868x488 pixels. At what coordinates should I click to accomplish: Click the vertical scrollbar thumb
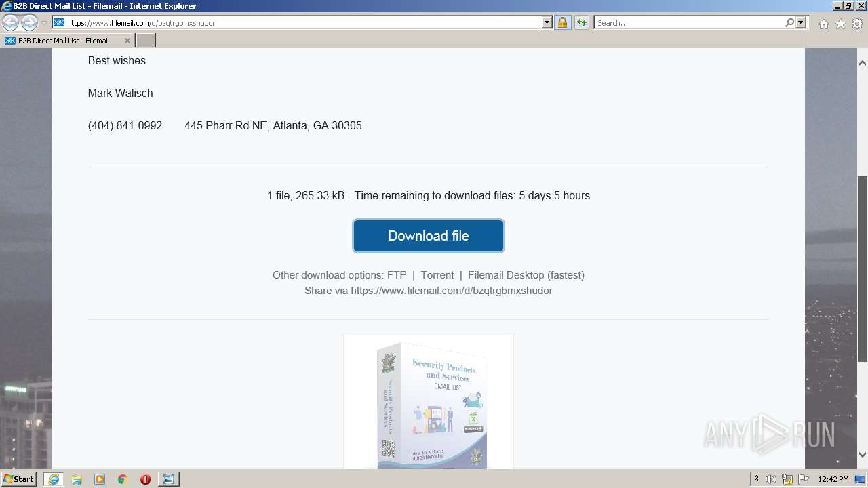click(x=863, y=268)
